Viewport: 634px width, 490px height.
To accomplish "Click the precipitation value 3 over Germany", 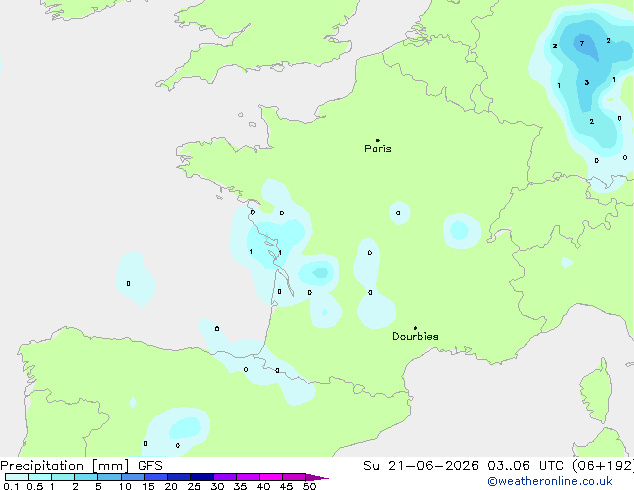I will pos(586,82).
